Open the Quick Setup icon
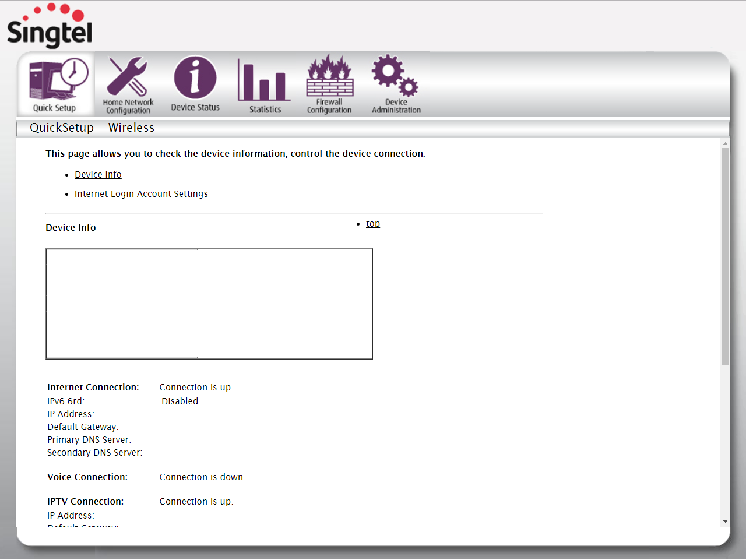Viewport: 746px width, 560px height. tap(55, 84)
